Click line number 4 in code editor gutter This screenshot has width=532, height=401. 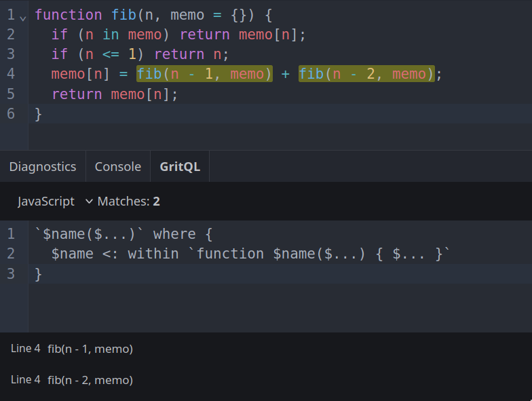[x=11, y=74]
